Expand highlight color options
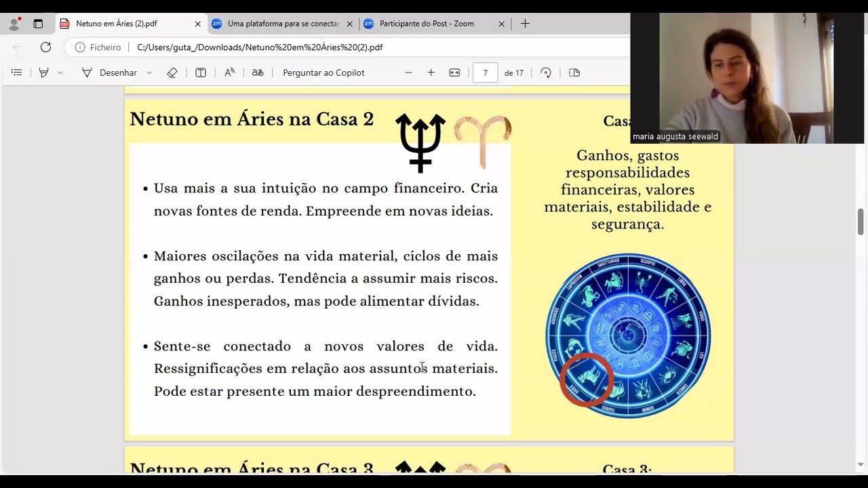This screenshot has width=868, height=488. click(x=60, y=73)
